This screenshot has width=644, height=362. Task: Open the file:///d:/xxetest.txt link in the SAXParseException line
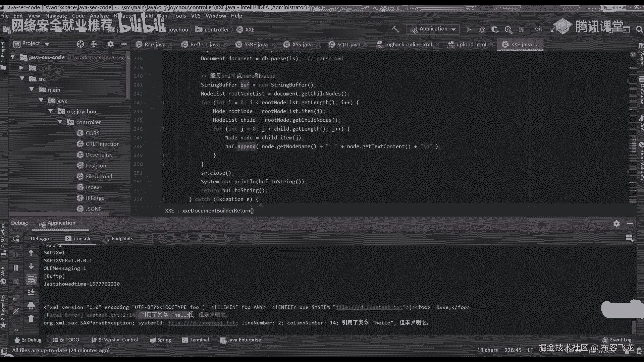pyautogui.click(x=202, y=323)
